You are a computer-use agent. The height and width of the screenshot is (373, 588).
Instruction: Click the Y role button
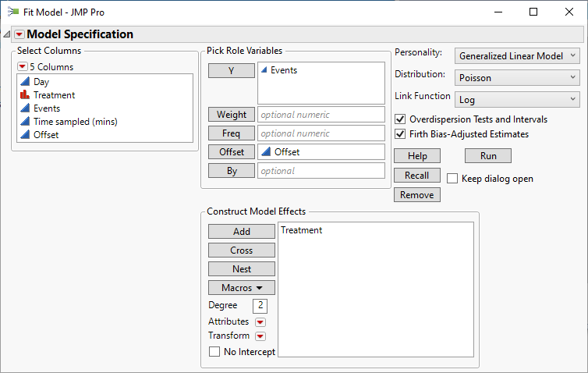click(x=232, y=70)
